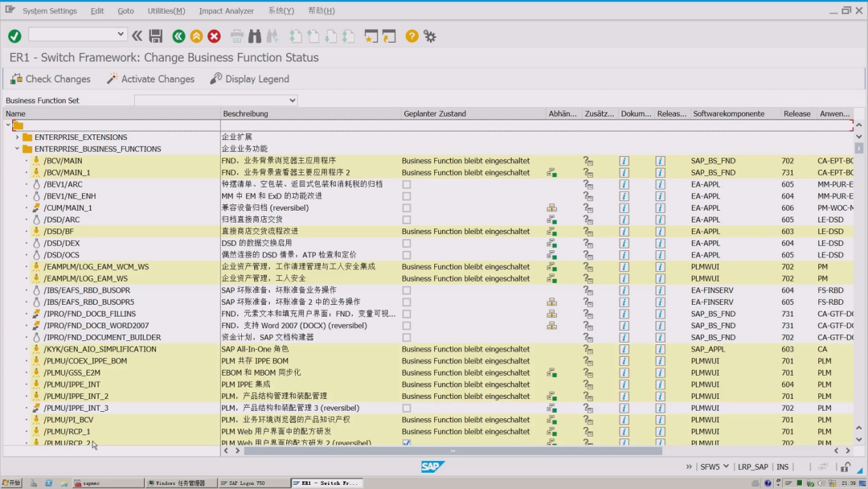
Task: Click into the command input field
Action: click(x=72, y=35)
